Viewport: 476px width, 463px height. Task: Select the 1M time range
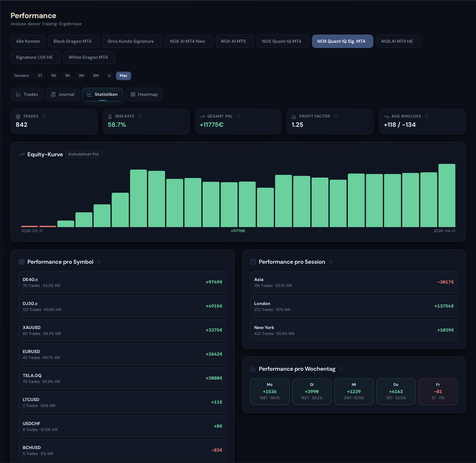[67, 76]
